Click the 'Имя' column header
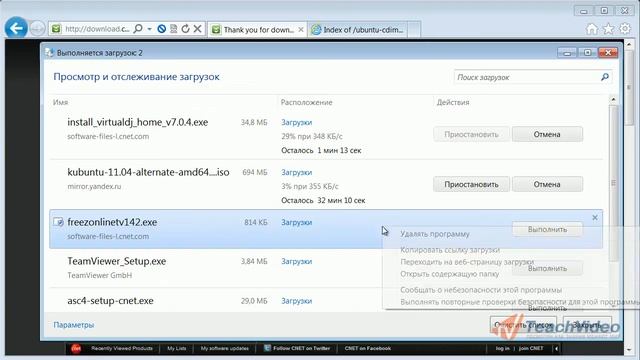The width and height of the screenshot is (640, 360). pos(60,102)
